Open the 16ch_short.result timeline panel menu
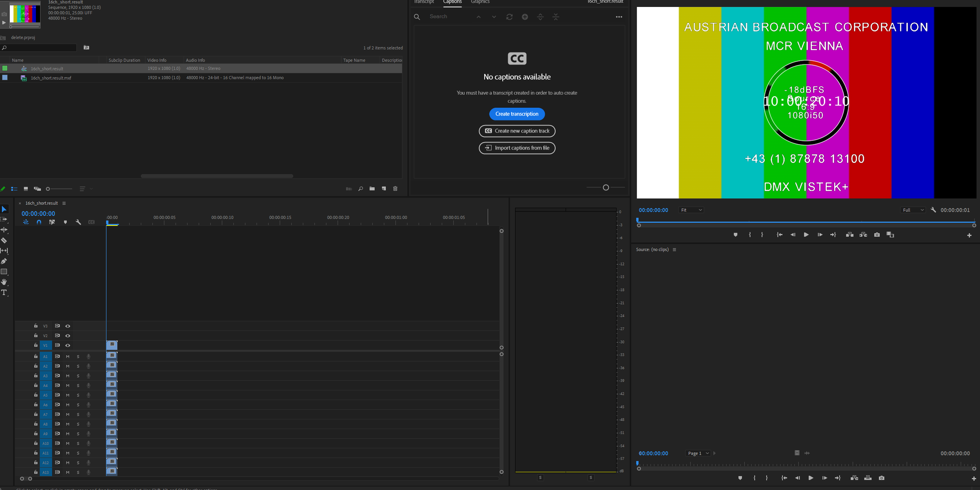The image size is (980, 490). pos(64,203)
